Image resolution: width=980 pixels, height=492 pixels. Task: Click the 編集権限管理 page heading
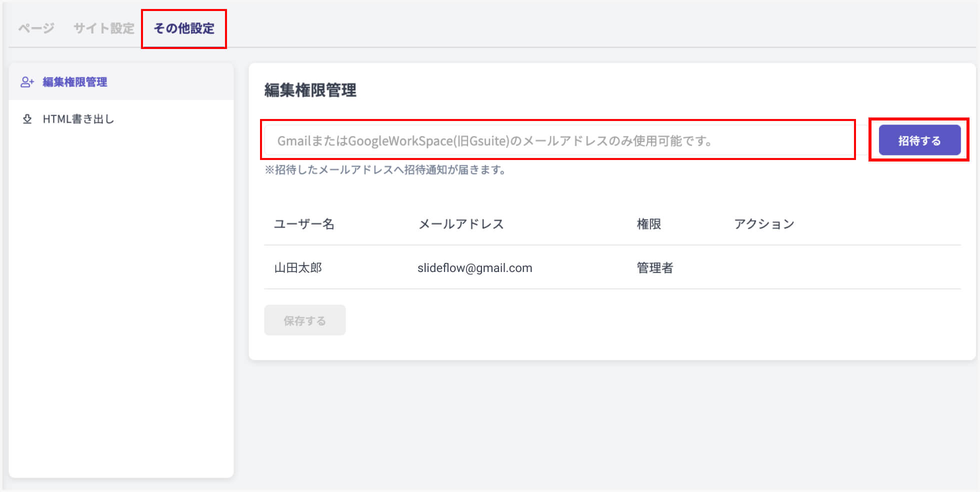click(x=310, y=91)
